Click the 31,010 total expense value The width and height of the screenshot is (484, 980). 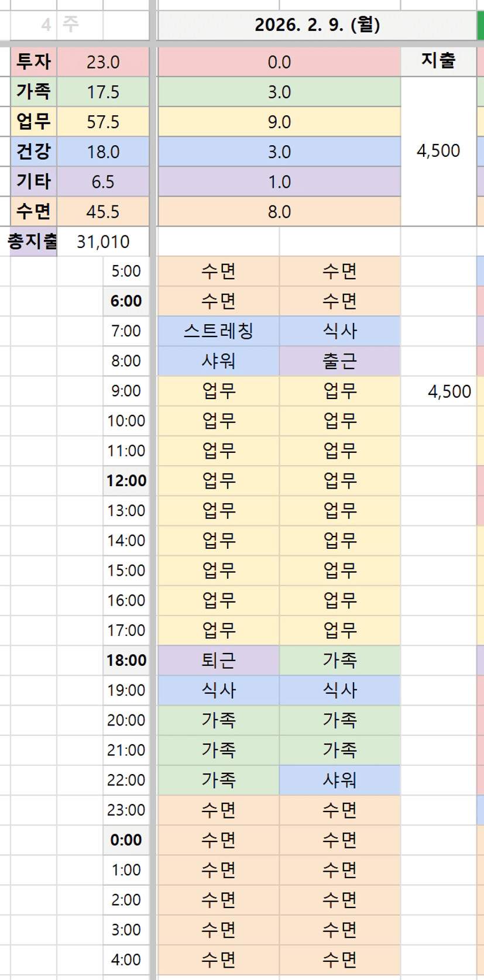pyautogui.click(x=103, y=241)
